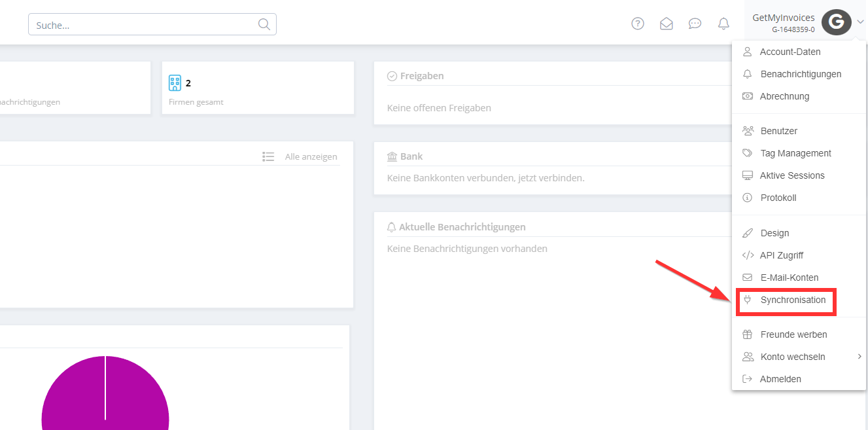Open the chat bubble icon in header
868x430 pixels.
pos(695,24)
